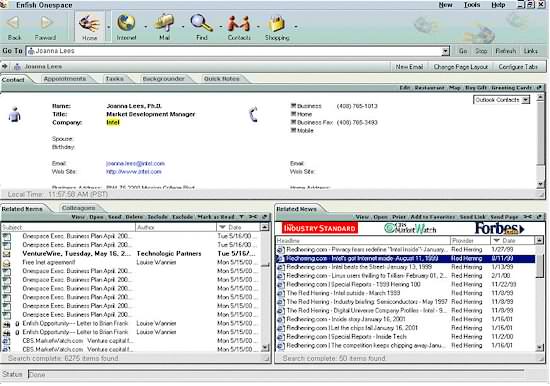
Task: Open the Outlook Contacts dropdown
Action: pos(525,100)
